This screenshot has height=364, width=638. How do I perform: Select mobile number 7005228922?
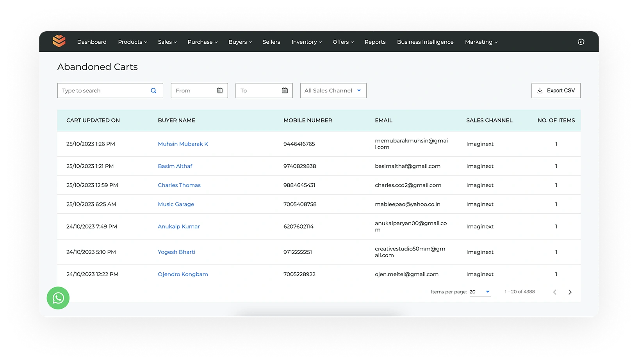[299, 274]
